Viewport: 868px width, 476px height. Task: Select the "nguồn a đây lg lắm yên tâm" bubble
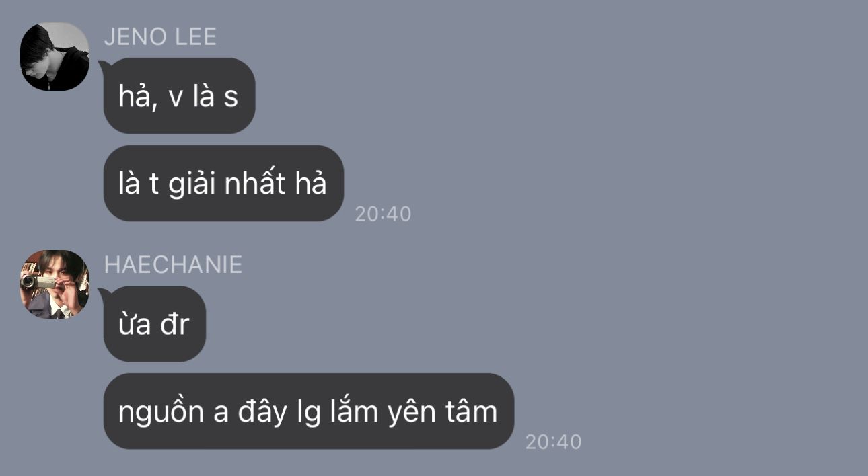[x=308, y=411]
